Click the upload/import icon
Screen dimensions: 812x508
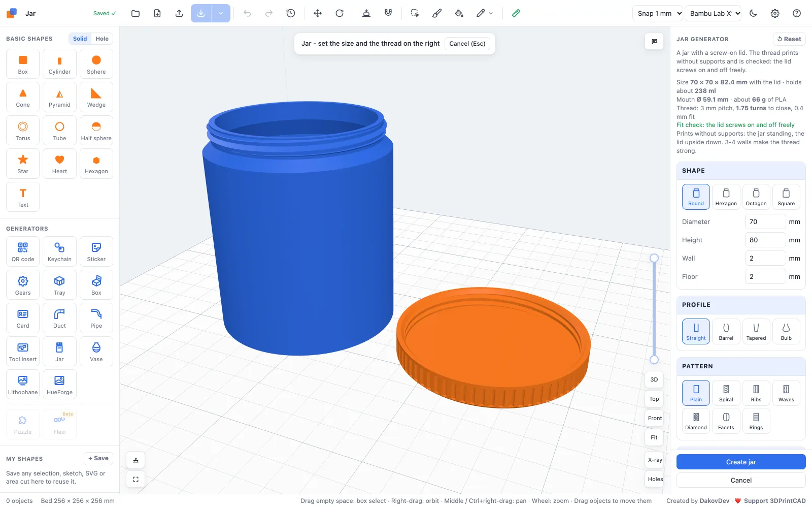(179, 13)
